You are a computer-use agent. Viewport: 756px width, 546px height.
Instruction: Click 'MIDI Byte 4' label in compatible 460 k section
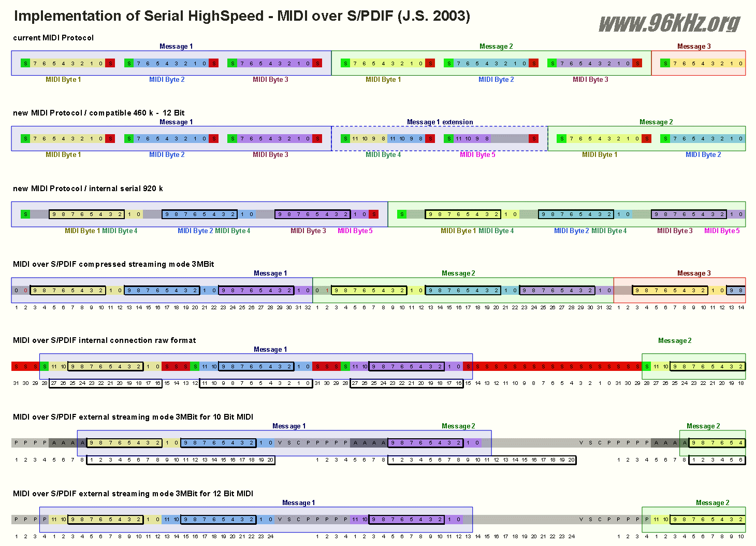(x=383, y=155)
